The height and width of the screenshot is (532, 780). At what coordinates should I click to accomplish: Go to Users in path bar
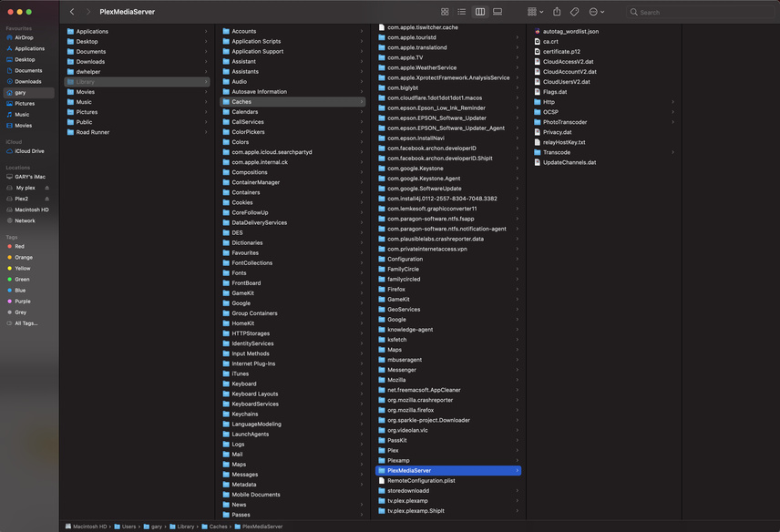click(x=125, y=527)
